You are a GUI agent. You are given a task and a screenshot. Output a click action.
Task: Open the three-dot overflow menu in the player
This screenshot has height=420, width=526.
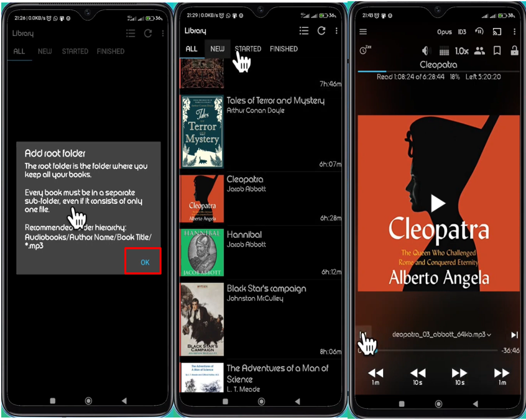[514, 32]
